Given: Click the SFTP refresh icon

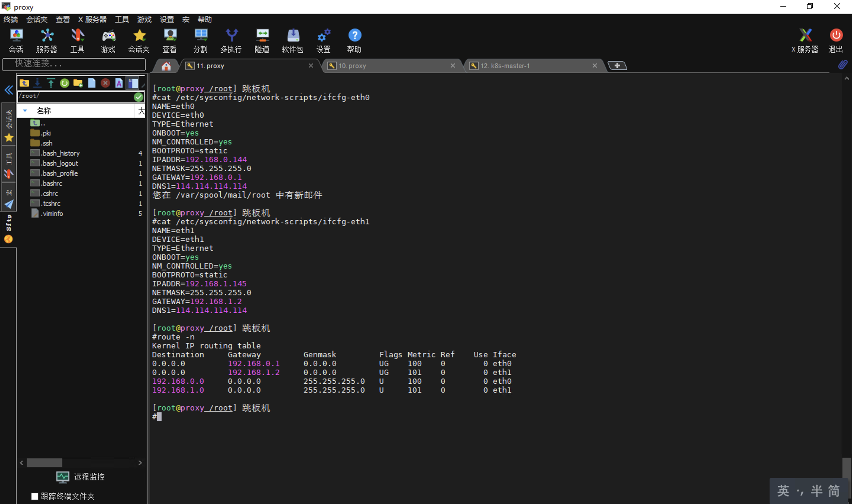Looking at the screenshot, I should 64,83.
